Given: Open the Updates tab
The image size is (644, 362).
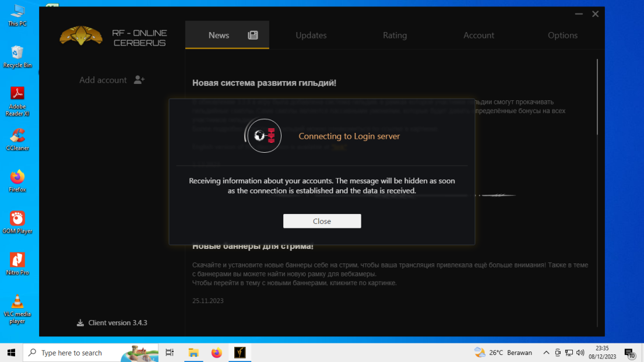Looking at the screenshot, I should tap(311, 36).
